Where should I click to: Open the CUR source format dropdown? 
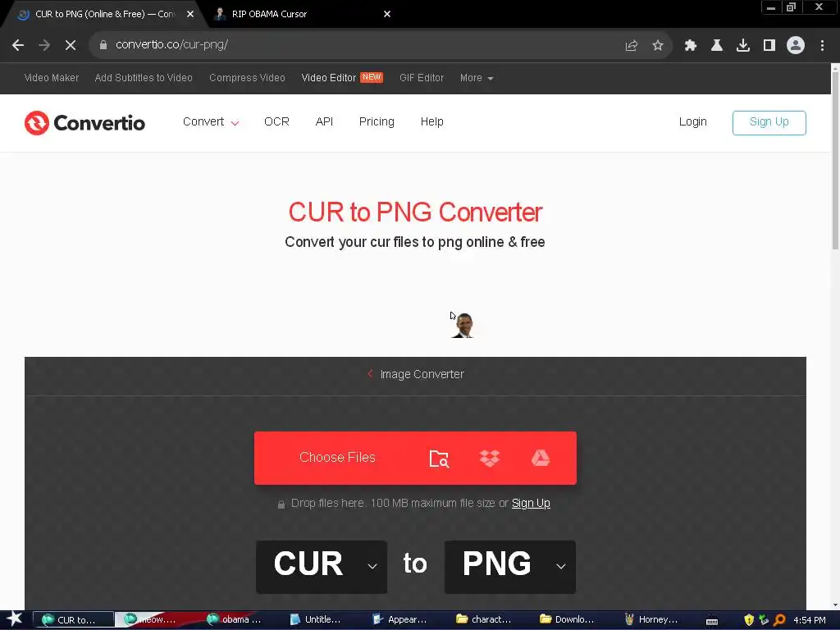pyautogui.click(x=322, y=567)
